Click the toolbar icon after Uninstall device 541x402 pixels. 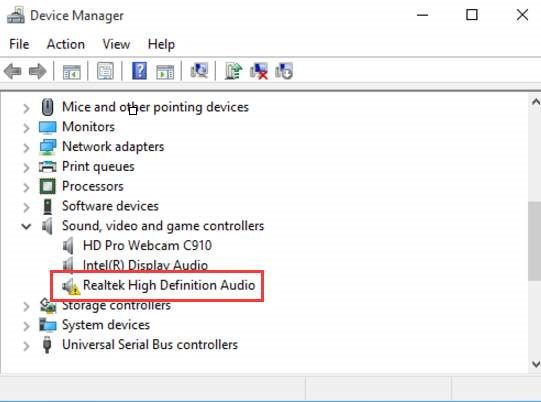284,71
